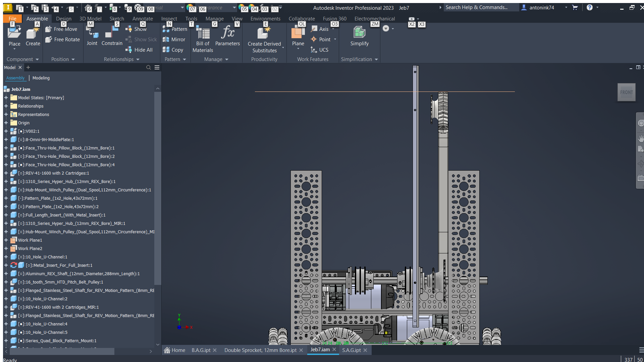This screenshot has height=362, width=644.
Task: Select the Axis work feature
Action: tap(320, 29)
